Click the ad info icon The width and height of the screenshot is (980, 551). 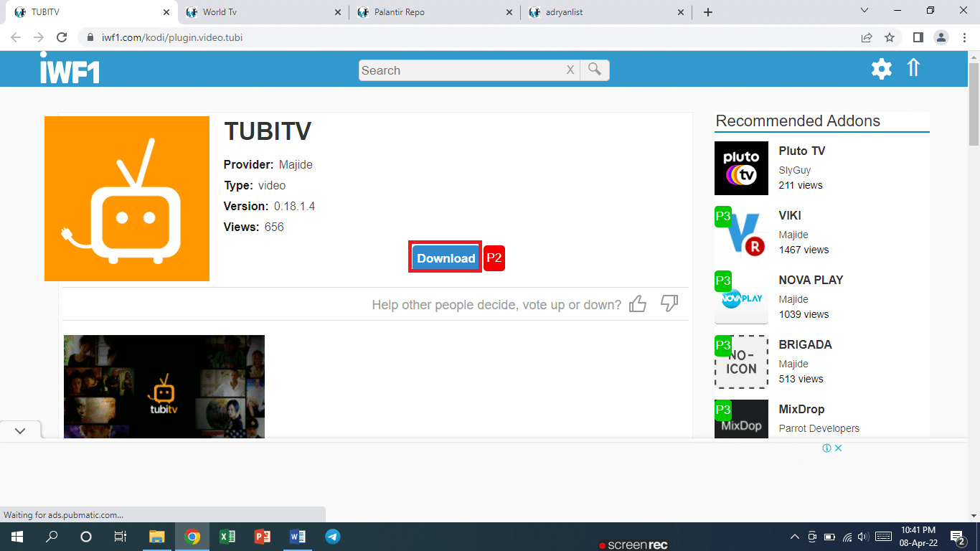click(826, 448)
